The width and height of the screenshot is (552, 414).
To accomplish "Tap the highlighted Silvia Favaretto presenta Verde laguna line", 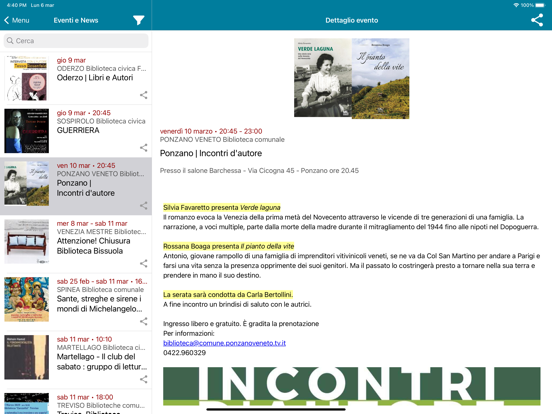I will pyautogui.click(x=222, y=207).
